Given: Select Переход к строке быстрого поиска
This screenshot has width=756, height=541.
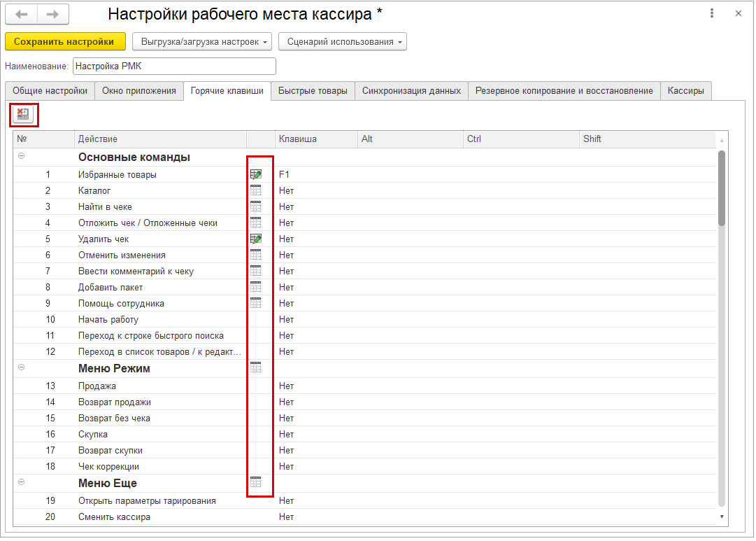Looking at the screenshot, I should (365, 335).
